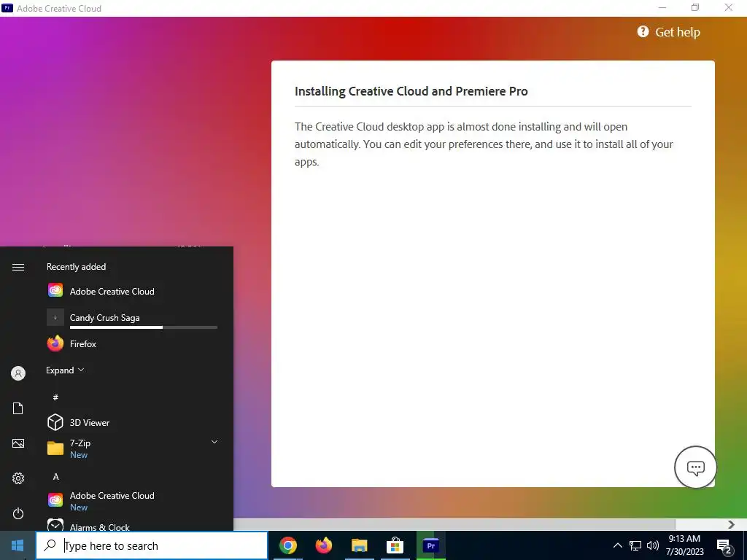Image resolution: width=747 pixels, height=560 pixels.
Task: Open the Get help question mark icon
Action: pyautogui.click(x=643, y=31)
